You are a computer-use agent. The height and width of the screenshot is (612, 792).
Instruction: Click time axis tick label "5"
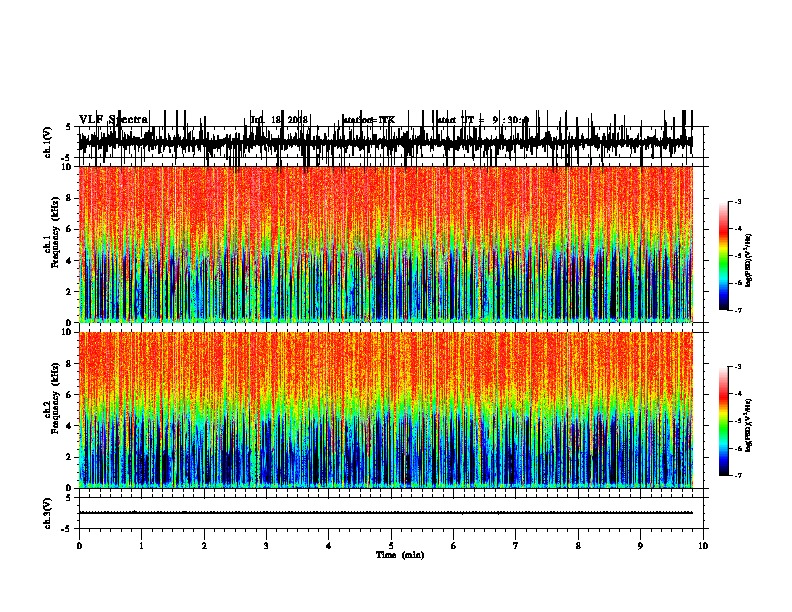pyautogui.click(x=391, y=546)
